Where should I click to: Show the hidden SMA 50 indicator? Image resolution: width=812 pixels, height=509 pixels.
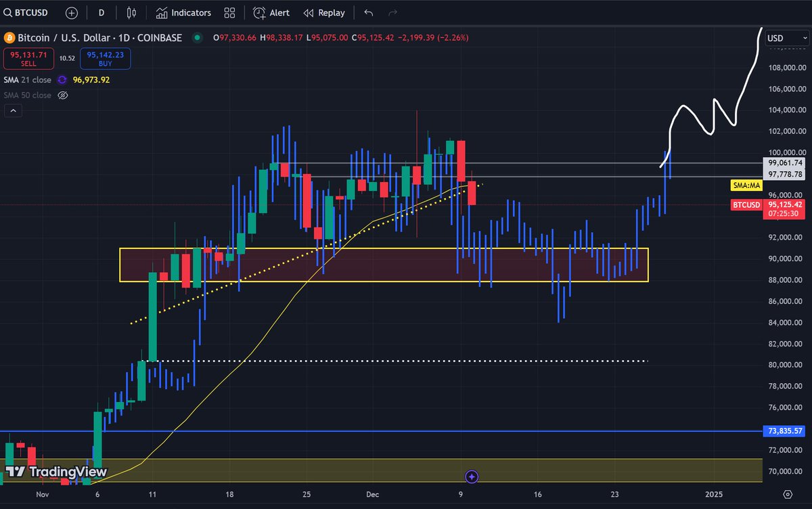click(x=63, y=95)
